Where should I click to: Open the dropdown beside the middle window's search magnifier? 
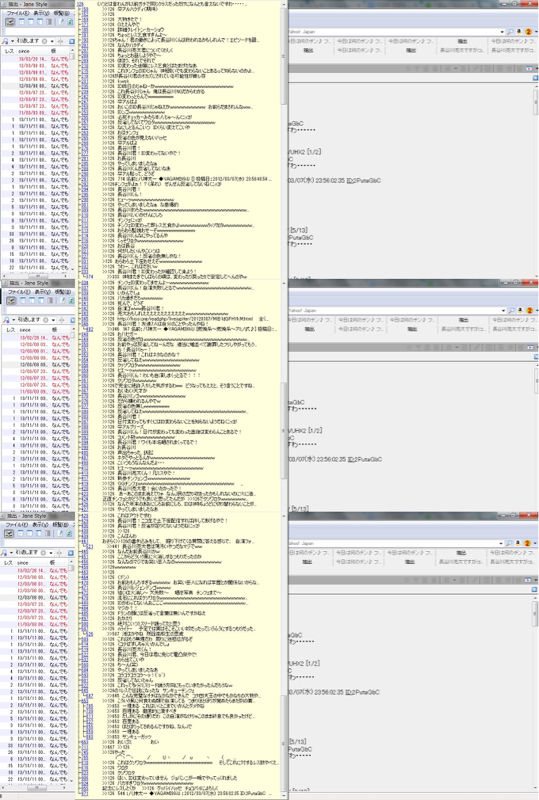click(12, 319)
